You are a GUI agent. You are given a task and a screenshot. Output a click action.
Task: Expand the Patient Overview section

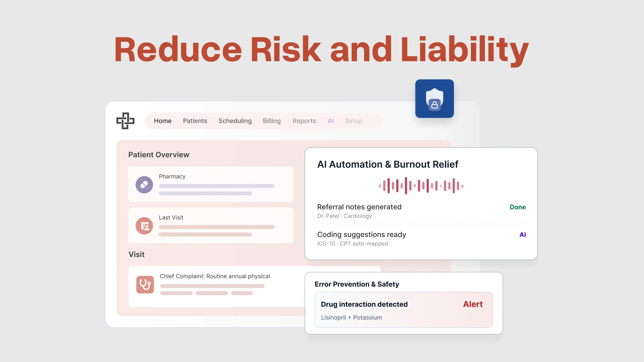(x=158, y=154)
